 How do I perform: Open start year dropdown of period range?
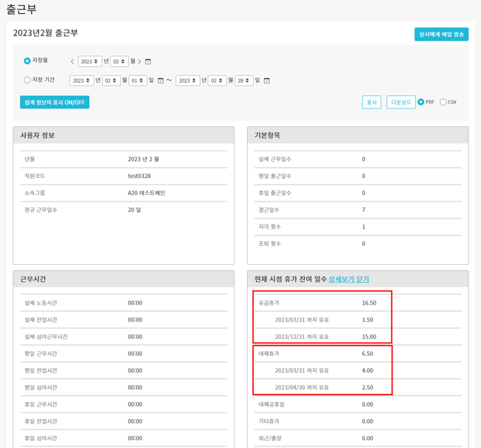point(81,80)
